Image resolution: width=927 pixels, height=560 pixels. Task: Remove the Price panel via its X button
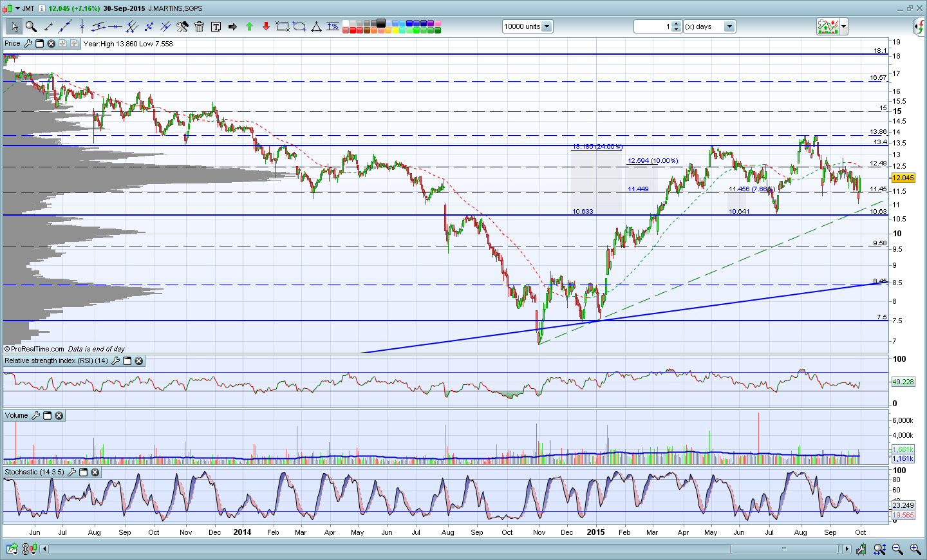(51, 44)
